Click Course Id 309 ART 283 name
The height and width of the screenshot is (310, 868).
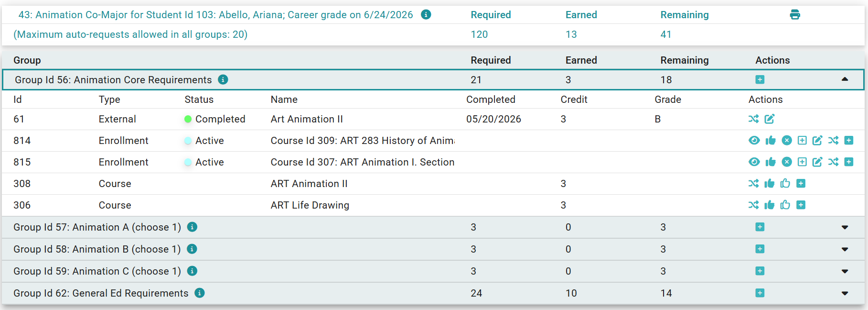363,141
